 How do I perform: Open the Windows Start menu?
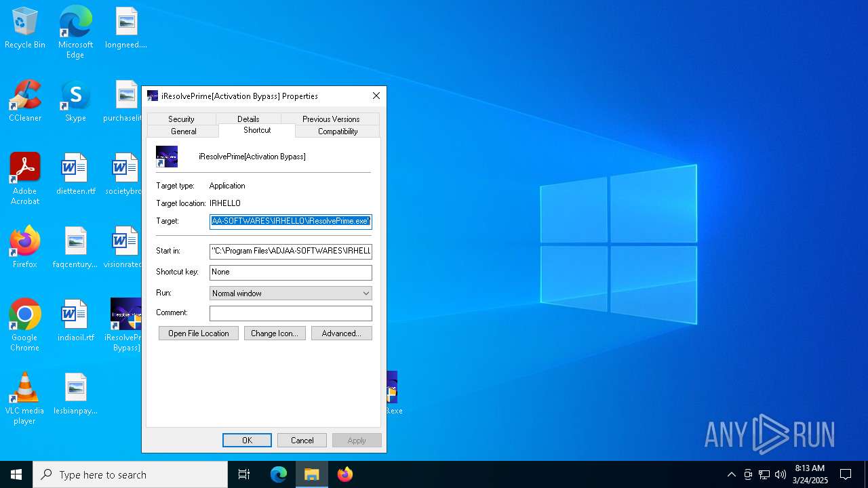tap(16, 474)
